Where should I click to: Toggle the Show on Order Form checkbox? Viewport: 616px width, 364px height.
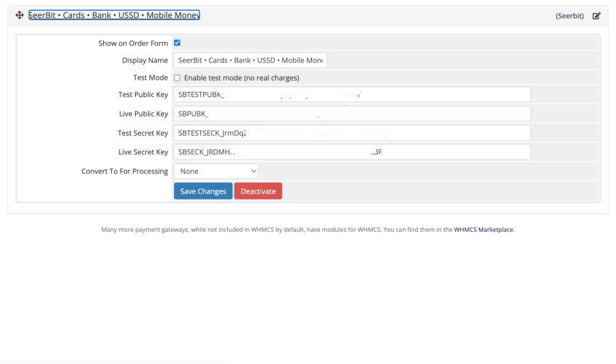(x=177, y=43)
